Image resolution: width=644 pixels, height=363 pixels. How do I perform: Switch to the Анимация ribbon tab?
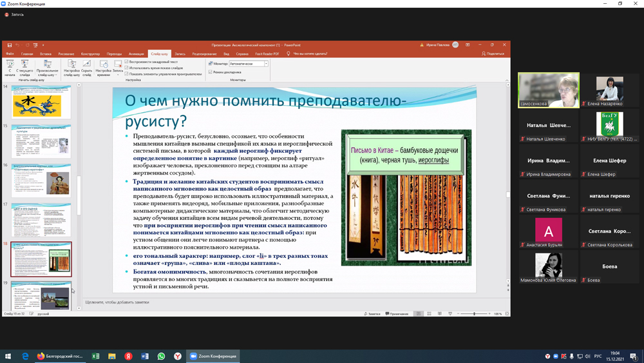(x=136, y=54)
